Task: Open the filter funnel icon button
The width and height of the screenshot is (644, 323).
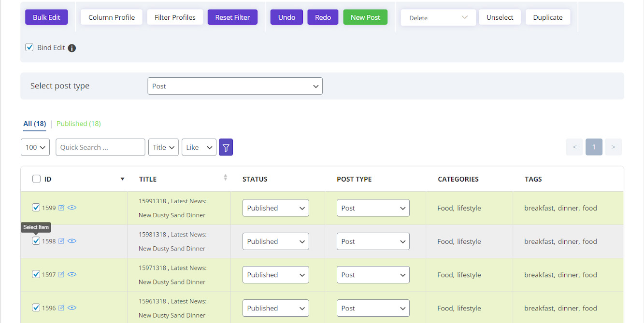Action: pyautogui.click(x=226, y=147)
